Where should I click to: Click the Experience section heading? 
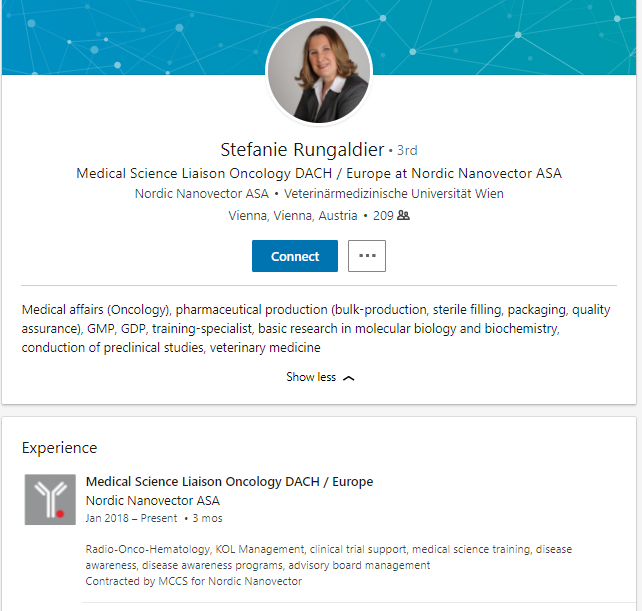pyautogui.click(x=59, y=448)
